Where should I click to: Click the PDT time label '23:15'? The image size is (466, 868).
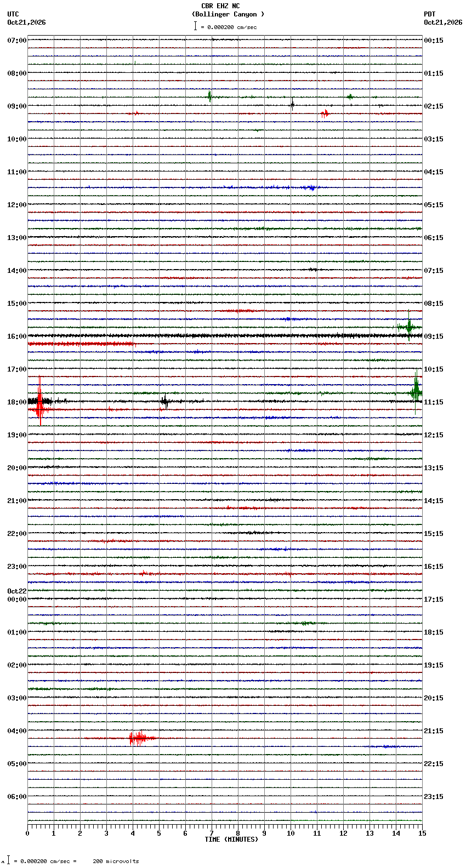pos(434,797)
